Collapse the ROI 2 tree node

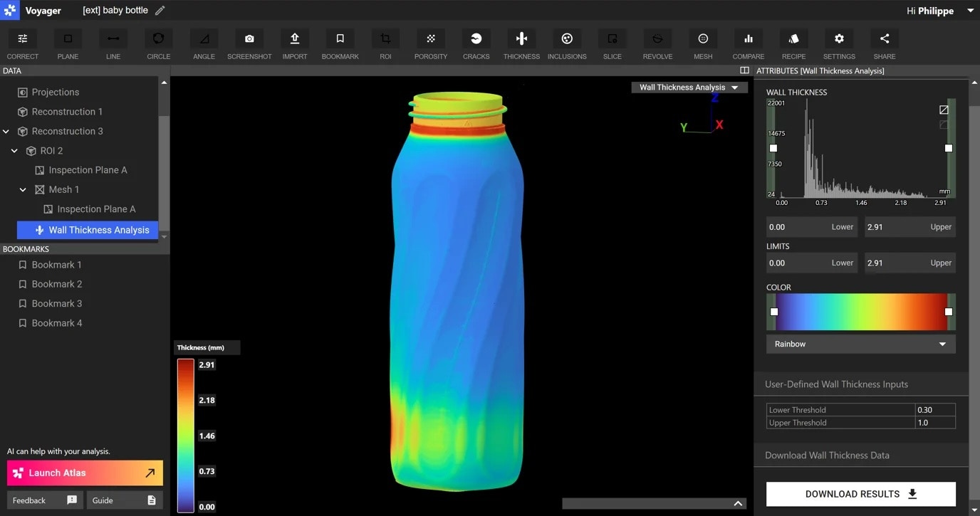click(x=14, y=151)
